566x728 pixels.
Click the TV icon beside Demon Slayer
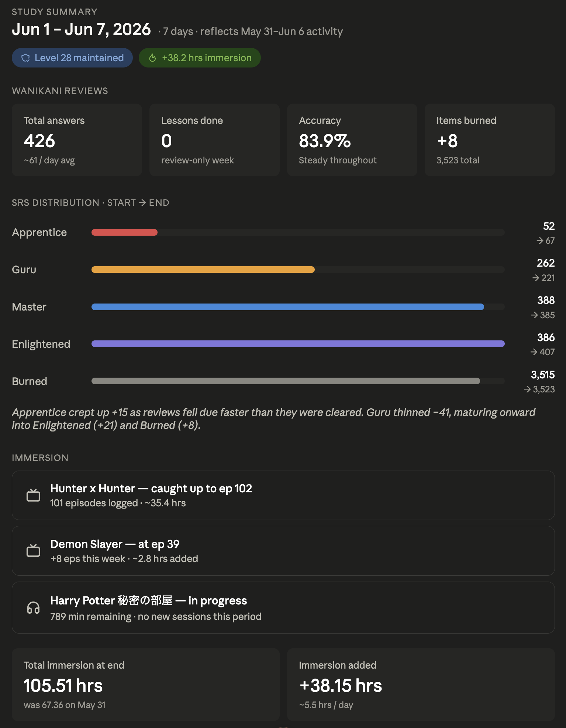click(33, 551)
